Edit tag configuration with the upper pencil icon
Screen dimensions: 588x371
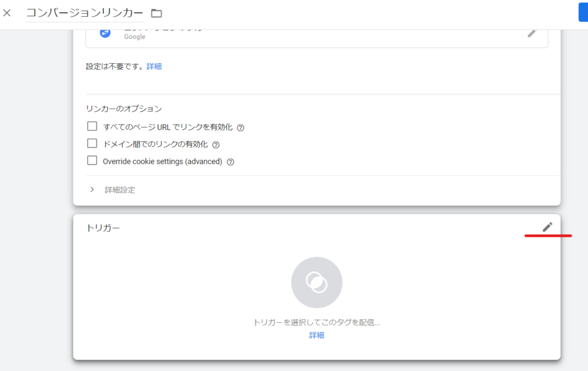coord(532,33)
